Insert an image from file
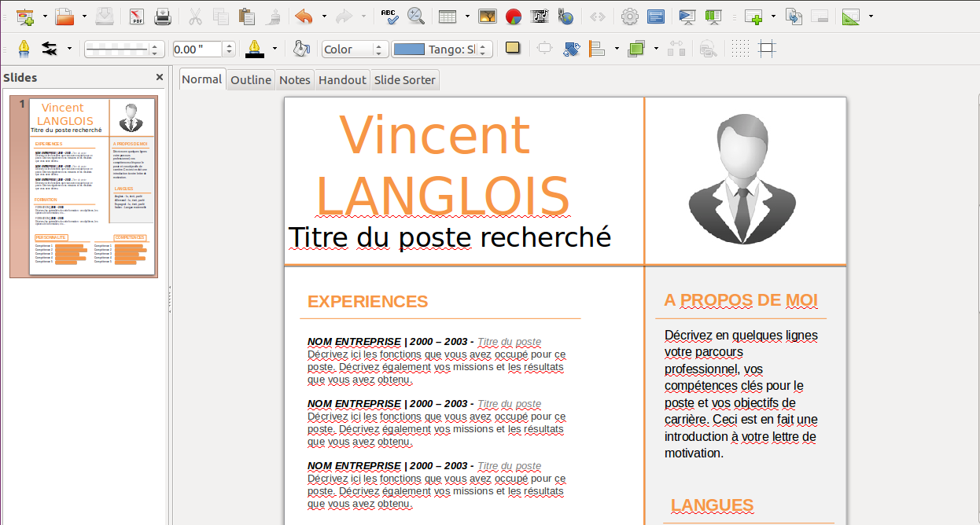The width and height of the screenshot is (980, 525). tap(488, 16)
